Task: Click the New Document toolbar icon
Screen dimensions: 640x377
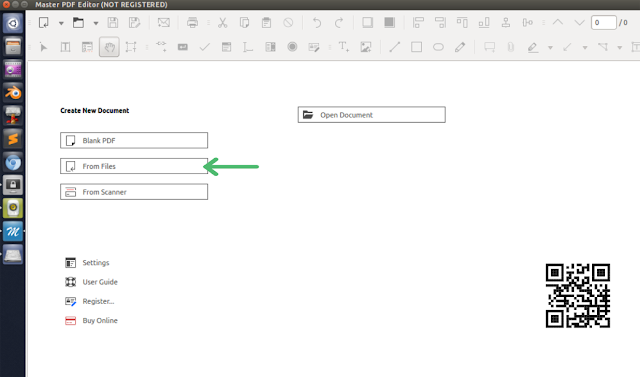Action: 44,22
